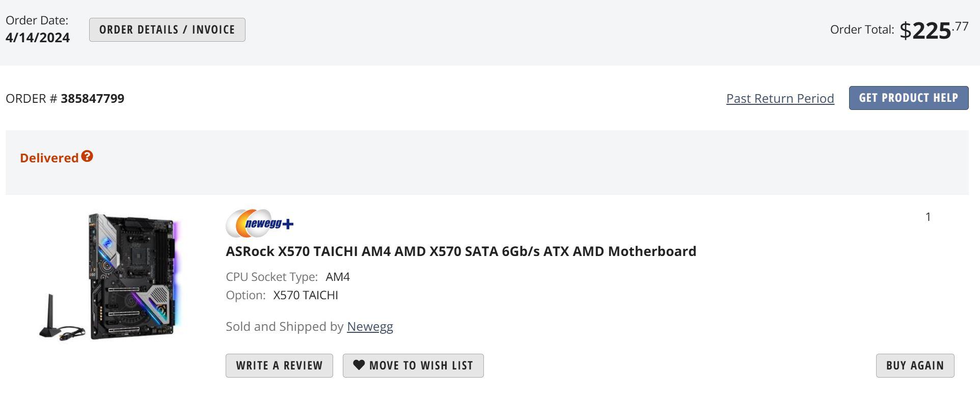The width and height of the screenshot is (980, 399).
Task: Click the order number 385847799
Action: 92,98
